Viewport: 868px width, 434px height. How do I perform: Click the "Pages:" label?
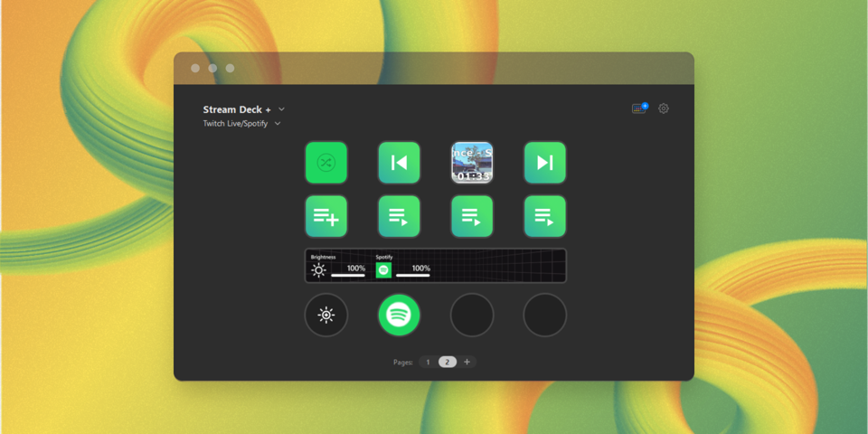tap(403, 363)
